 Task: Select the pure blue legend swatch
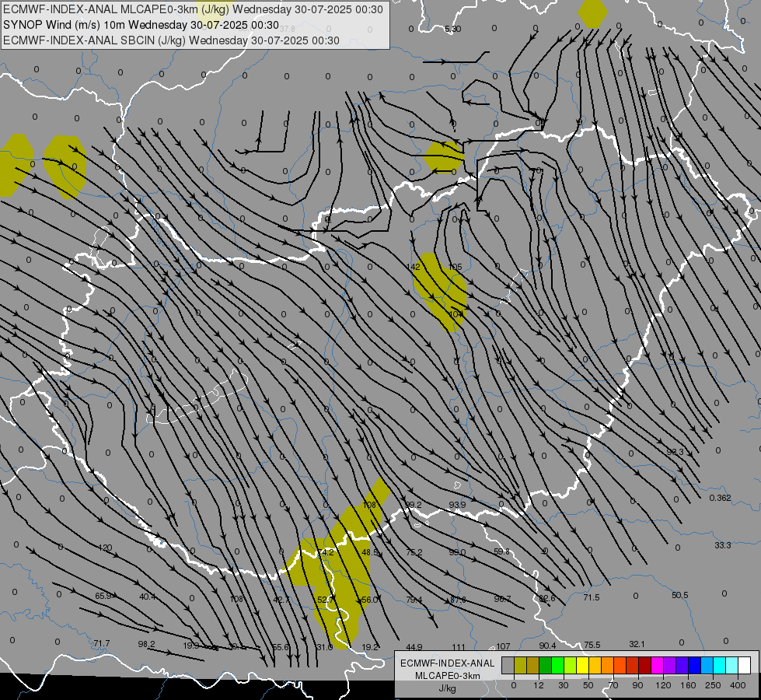pos(694,665)
